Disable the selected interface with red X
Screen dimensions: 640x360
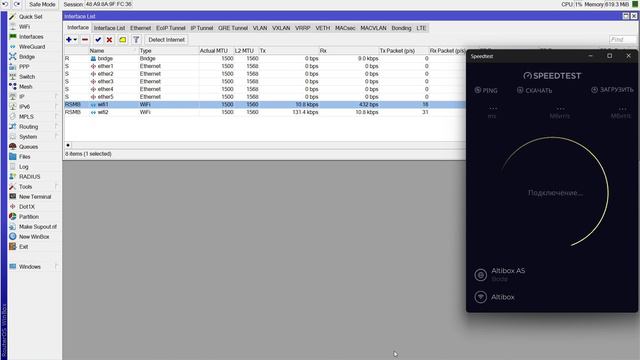[x=109, y=40]
